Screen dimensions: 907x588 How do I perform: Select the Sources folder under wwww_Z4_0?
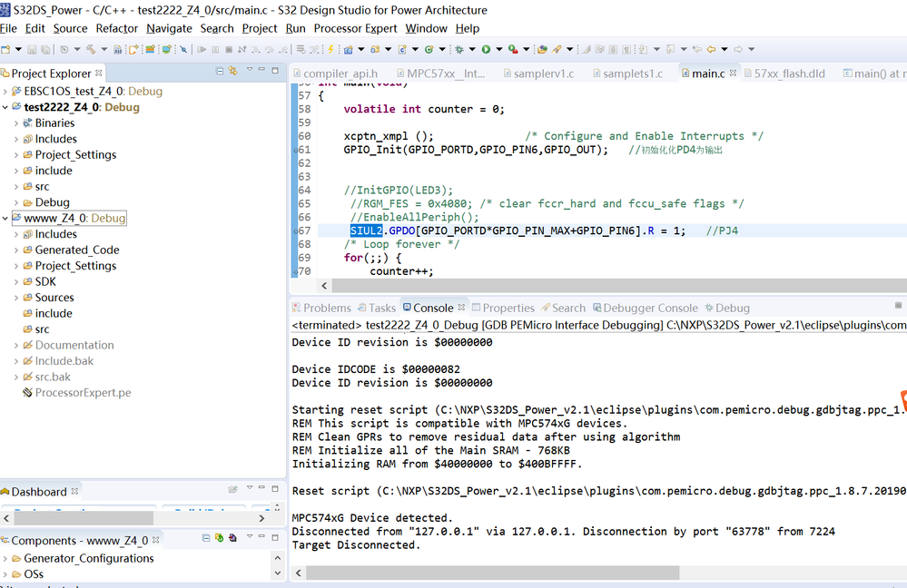click(49, 298)
